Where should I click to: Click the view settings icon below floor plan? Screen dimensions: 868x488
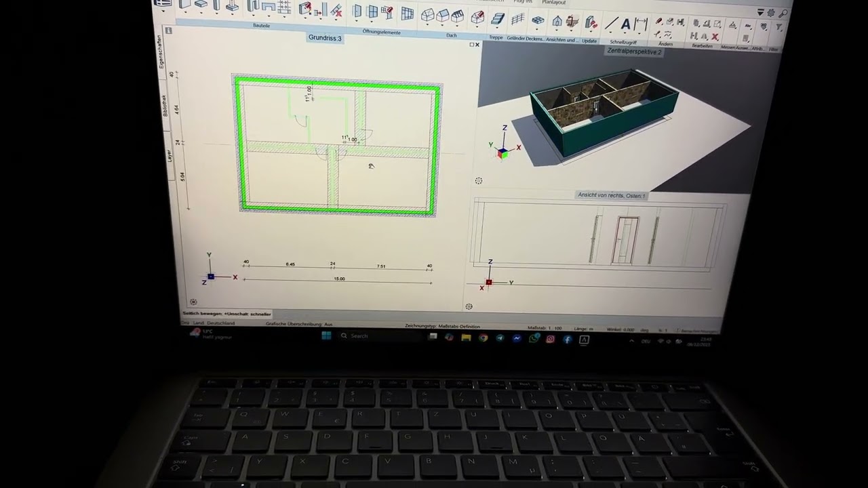pyautogui.click(x=193, y=302)
